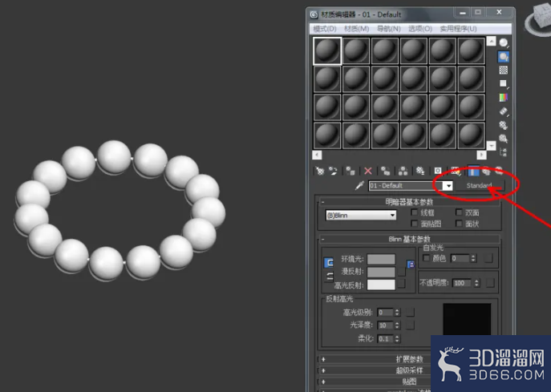Click the sample slots scroll up arrow
Image resolution: width=551 pixels, height=392 pixels.
pos(491,42)
